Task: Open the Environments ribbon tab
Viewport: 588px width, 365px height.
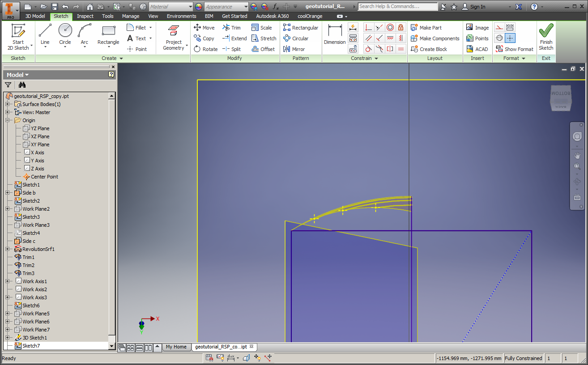Action: (x=182, y=16)
